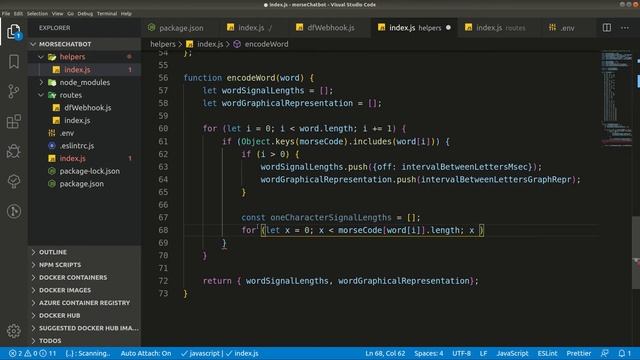Open the Bookmarks view in activity bar
Viewport: 640px width, 360px height.
pos(13,62)
